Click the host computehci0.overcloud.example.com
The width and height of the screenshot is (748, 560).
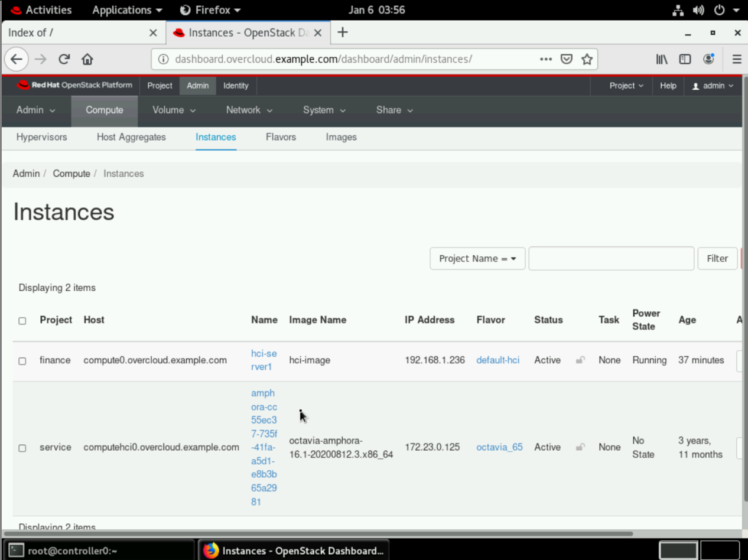tap(161, 447)
